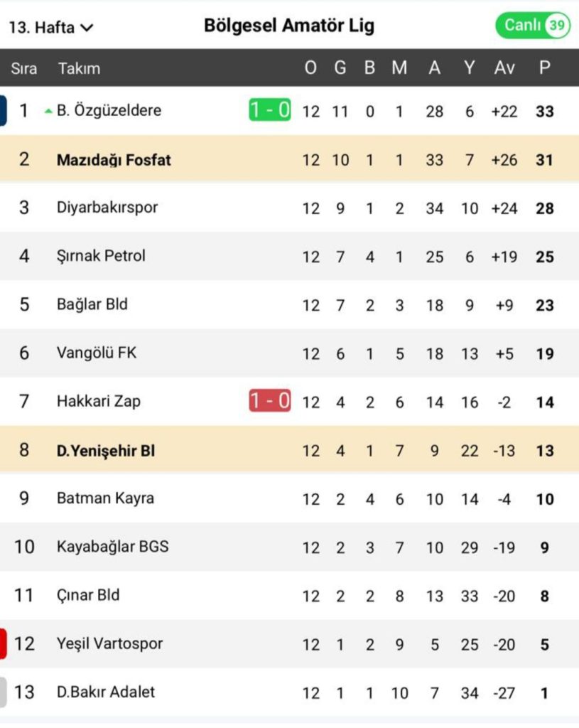
Task: Open Mazıdağı Fosfat team row
Action: pyautogui.click(x=290, y=159)
